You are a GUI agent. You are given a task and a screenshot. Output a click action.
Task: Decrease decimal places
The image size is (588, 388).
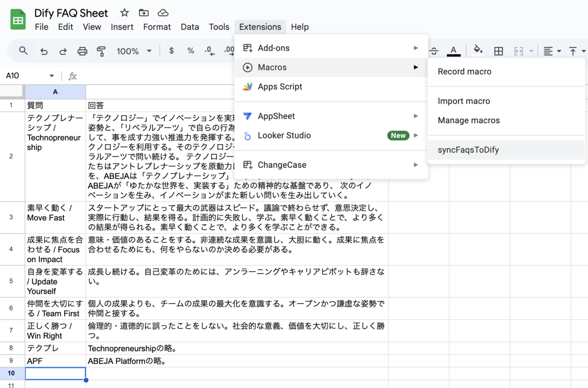tap(209, 51)
